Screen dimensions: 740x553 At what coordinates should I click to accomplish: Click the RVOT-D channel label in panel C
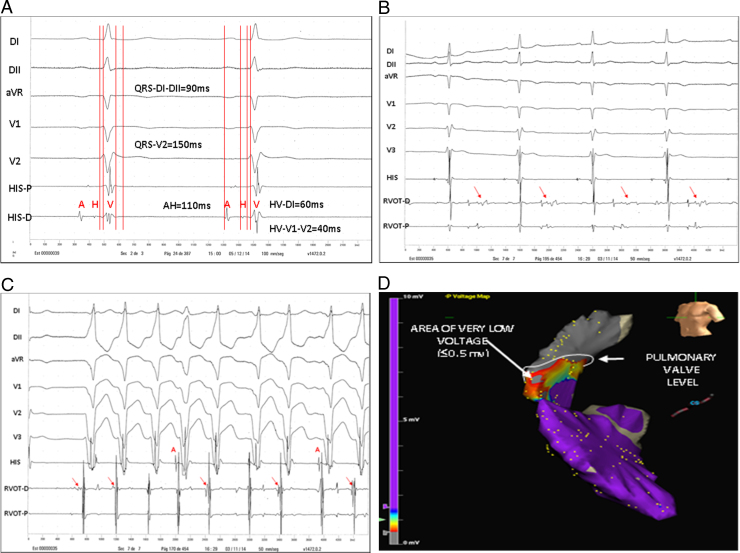pos(17,488)
